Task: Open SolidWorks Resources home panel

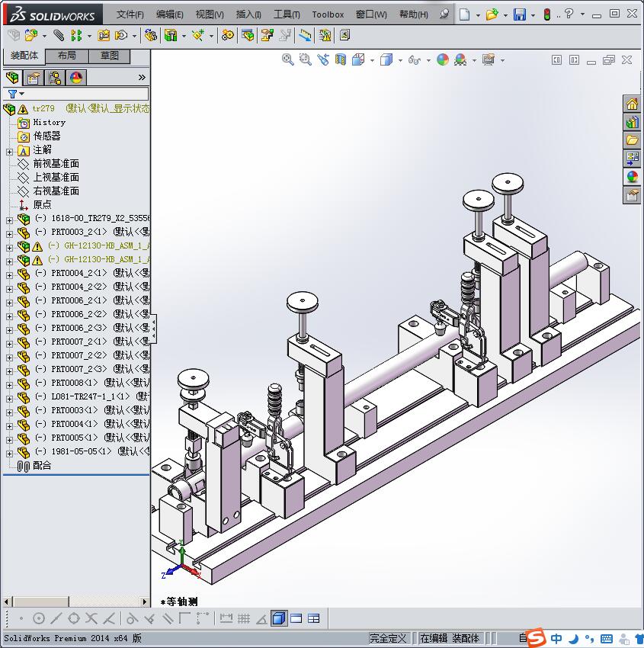Action: tap(632, 103)
